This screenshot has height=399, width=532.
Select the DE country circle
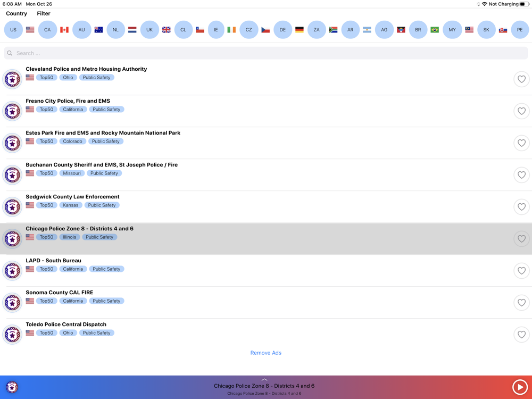click(x=282, y=29)
